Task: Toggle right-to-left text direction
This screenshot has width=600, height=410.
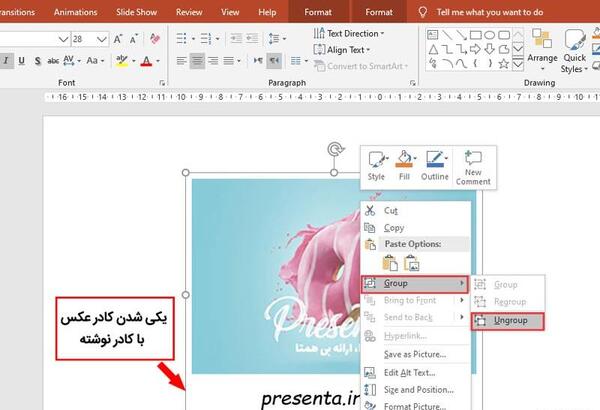Action: (274, 60)
